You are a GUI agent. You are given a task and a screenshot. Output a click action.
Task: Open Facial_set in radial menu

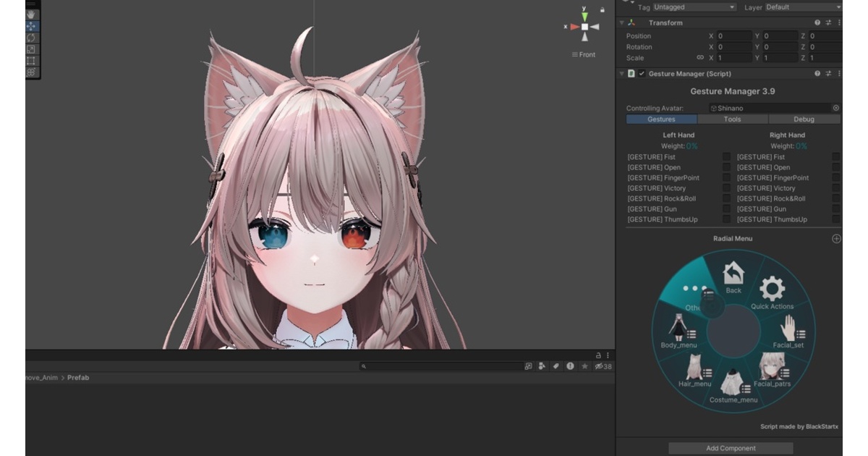pos(788,332)
